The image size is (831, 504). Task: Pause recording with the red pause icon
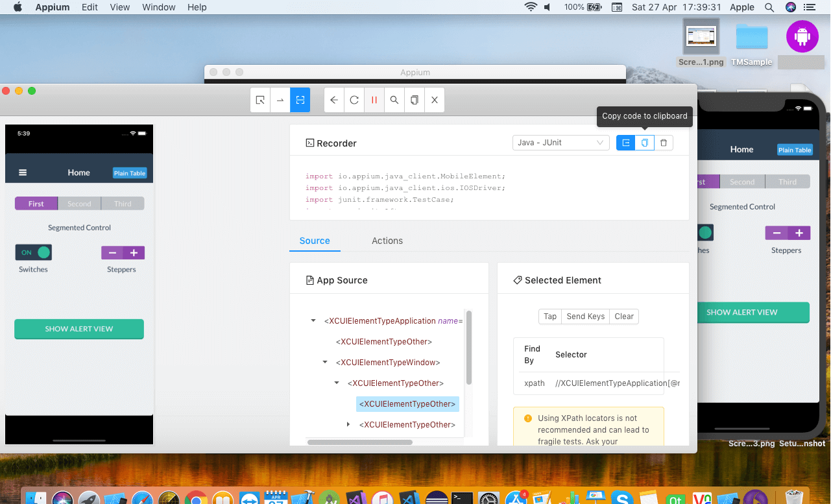click(374, 100)
